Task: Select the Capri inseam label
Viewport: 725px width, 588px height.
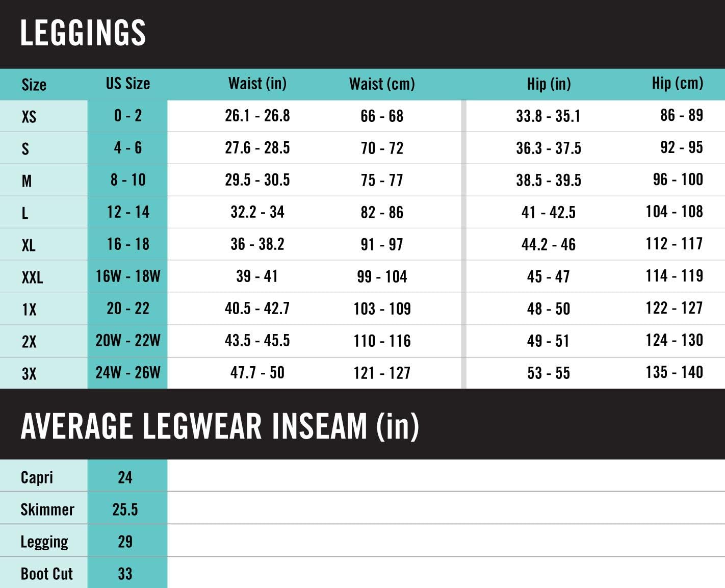Action: click(37, 477)
